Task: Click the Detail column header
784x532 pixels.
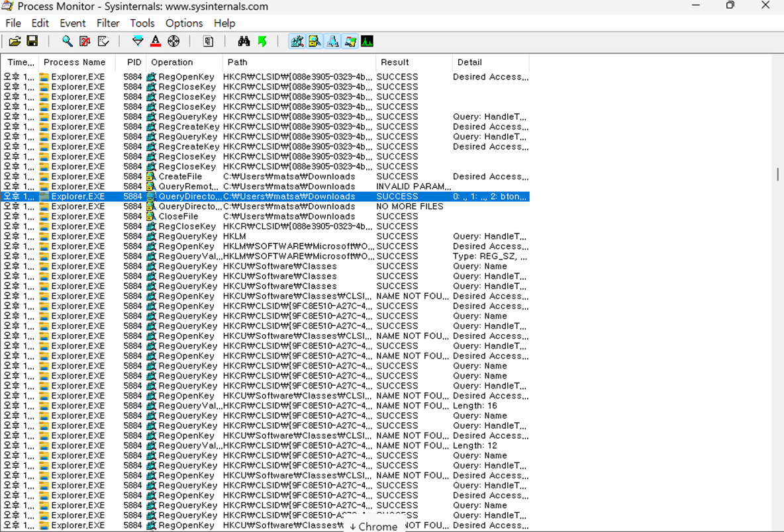Action: tap(491, 62)
